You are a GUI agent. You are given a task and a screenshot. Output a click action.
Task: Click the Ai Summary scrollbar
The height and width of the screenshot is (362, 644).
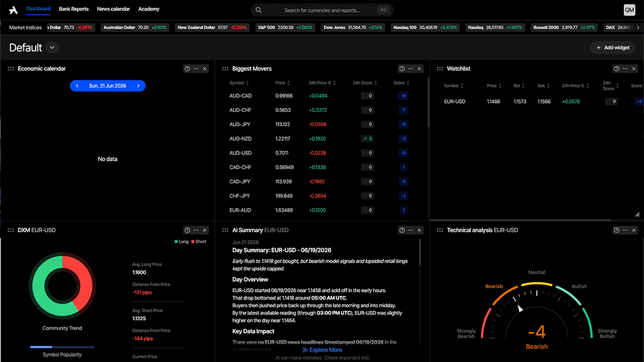420,252
